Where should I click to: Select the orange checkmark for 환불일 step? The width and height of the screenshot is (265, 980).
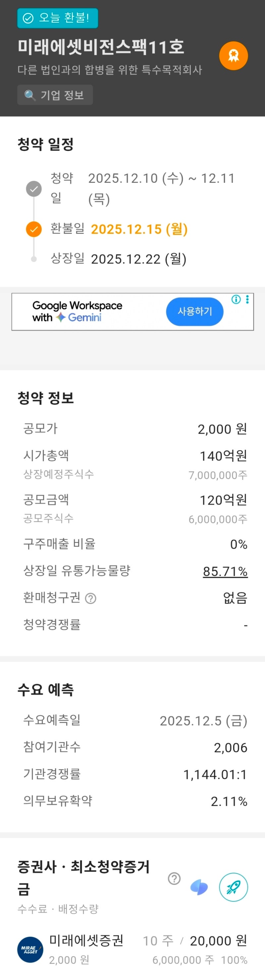pyautogui.click(x=34, y=229)
